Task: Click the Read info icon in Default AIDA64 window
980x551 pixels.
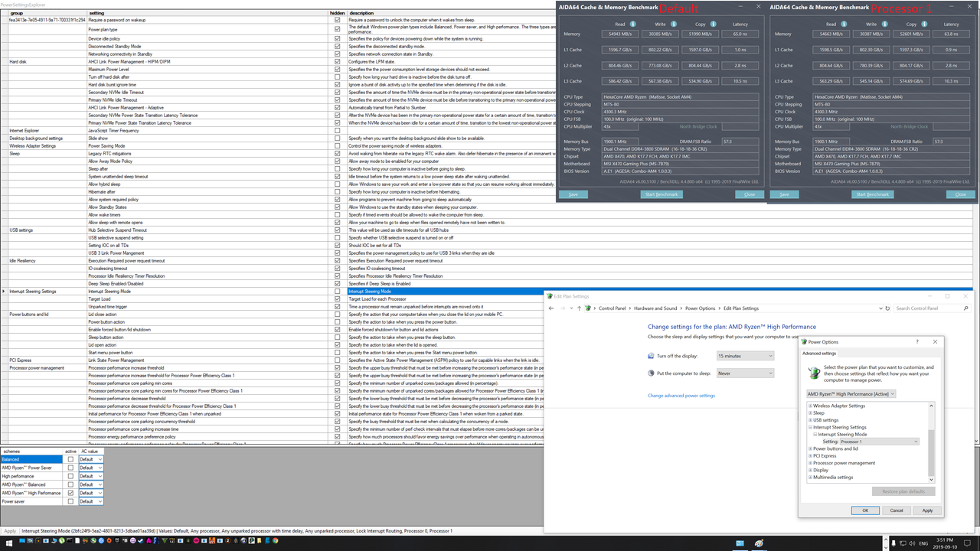Action: click(x=631, y=24)
